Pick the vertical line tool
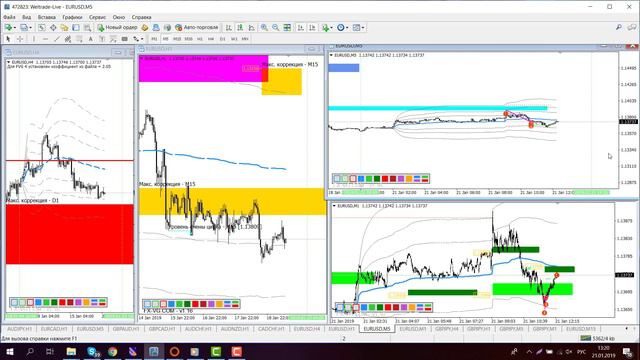 click(x=33, y=39)
